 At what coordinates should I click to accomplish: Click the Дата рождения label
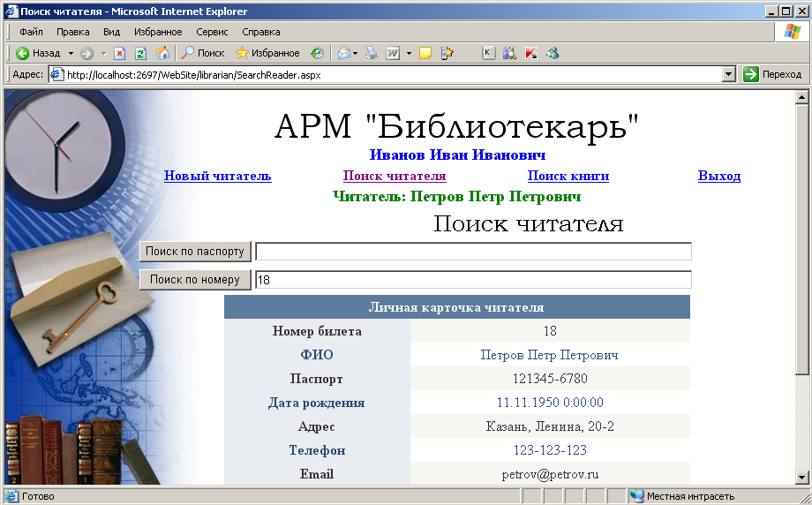click(x=316, y=403)
